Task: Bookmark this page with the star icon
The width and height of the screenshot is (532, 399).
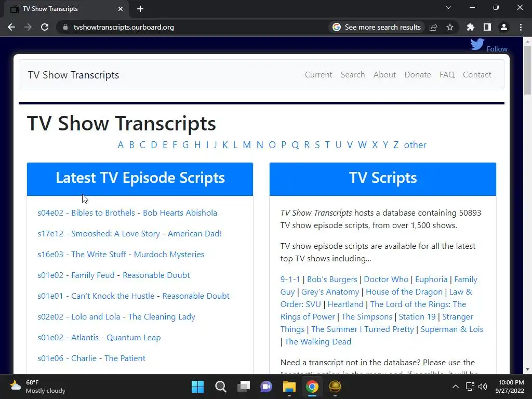Action: click(450, 27)
